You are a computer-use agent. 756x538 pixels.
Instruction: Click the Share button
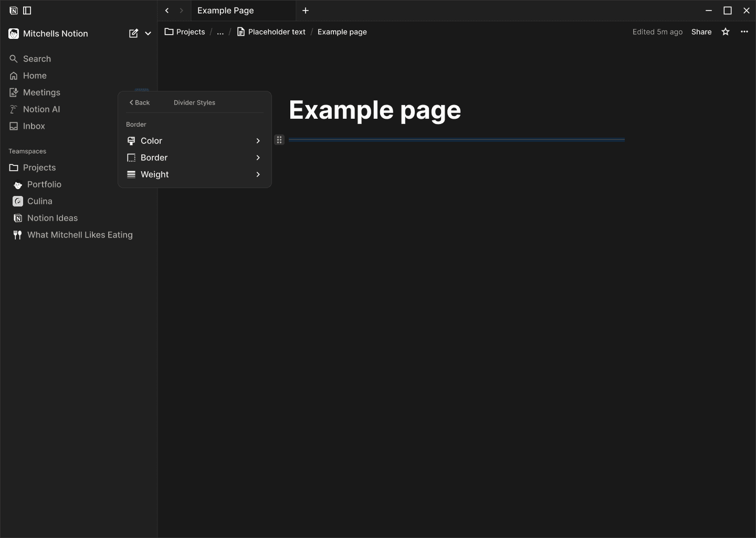tap(702, 32)
